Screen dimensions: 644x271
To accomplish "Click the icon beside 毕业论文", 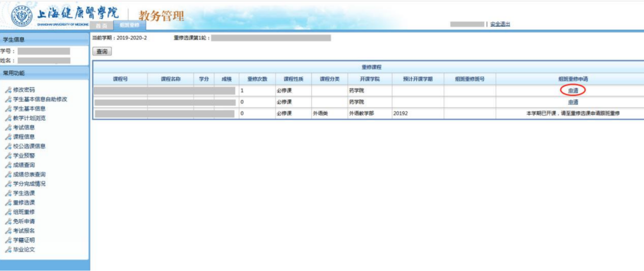I will [8, 250].
